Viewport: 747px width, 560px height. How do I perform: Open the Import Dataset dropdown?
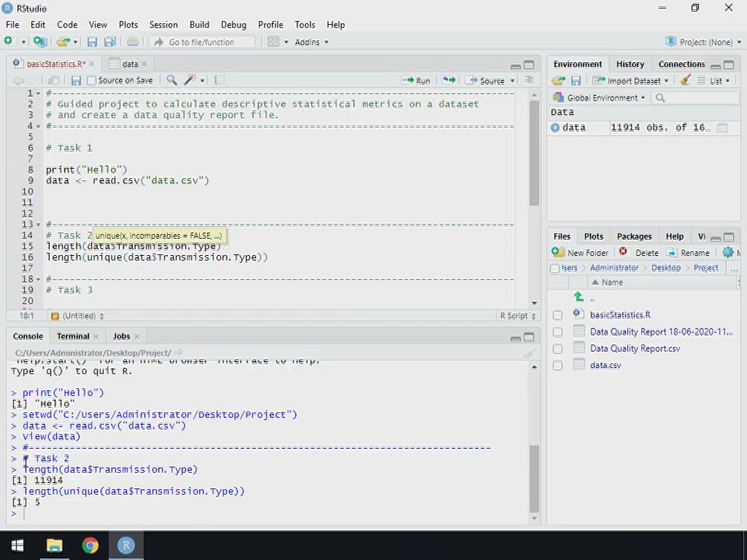click(x=630, y=80)
